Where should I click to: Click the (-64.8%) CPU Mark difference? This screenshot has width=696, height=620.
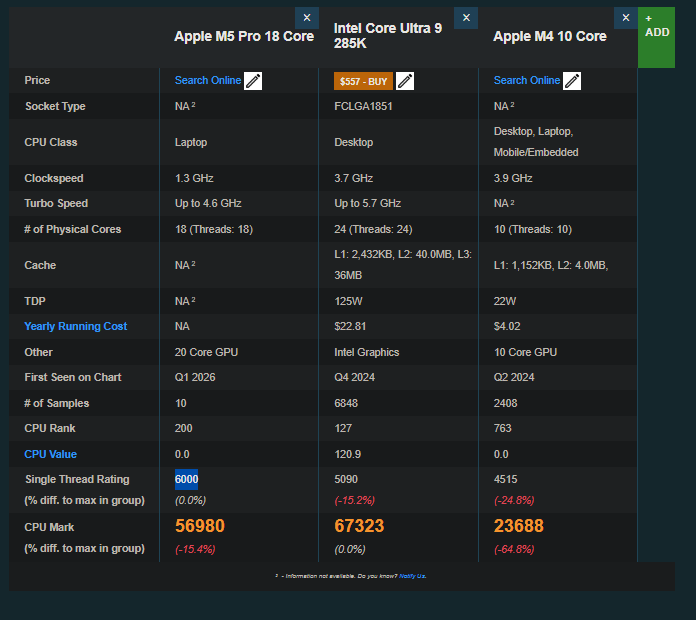(x=514, y=549)
